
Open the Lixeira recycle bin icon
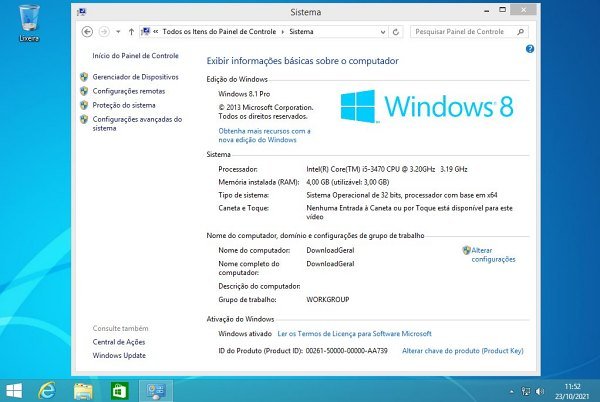pos(29,23)
